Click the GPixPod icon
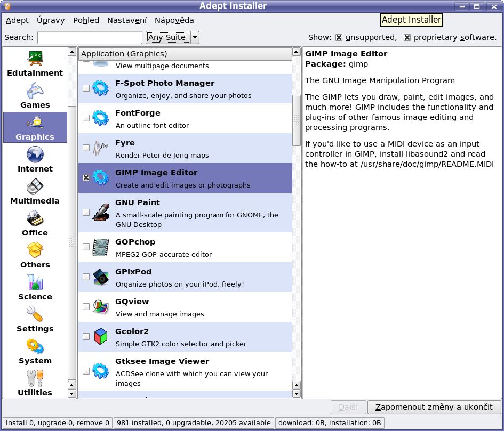This screenshot has width=504, height=431. [x=101, y=277]
